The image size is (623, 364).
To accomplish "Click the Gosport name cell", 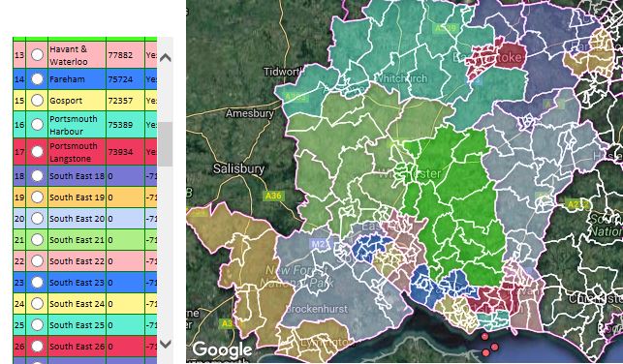I will pyautogui.click(x=78, y=101).
